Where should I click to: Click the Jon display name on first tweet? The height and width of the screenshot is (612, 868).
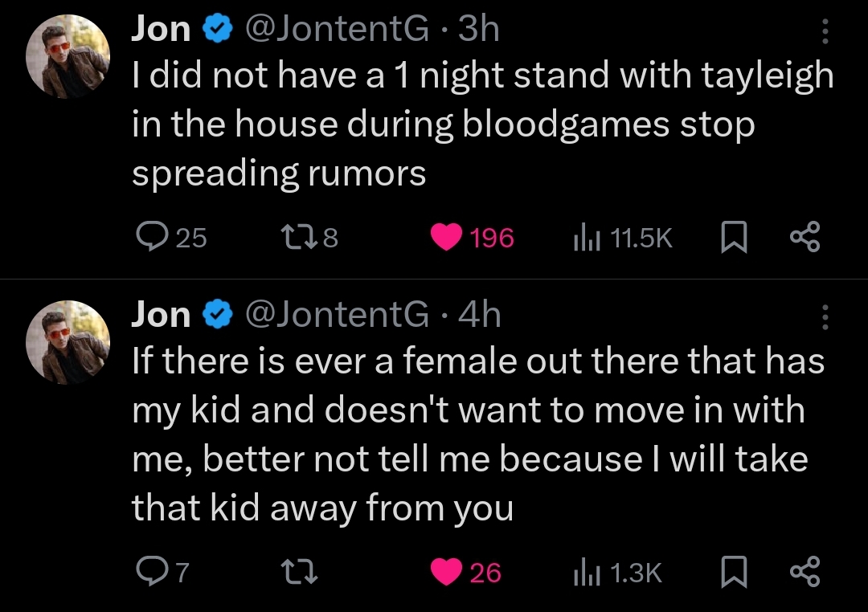[161, 30]
